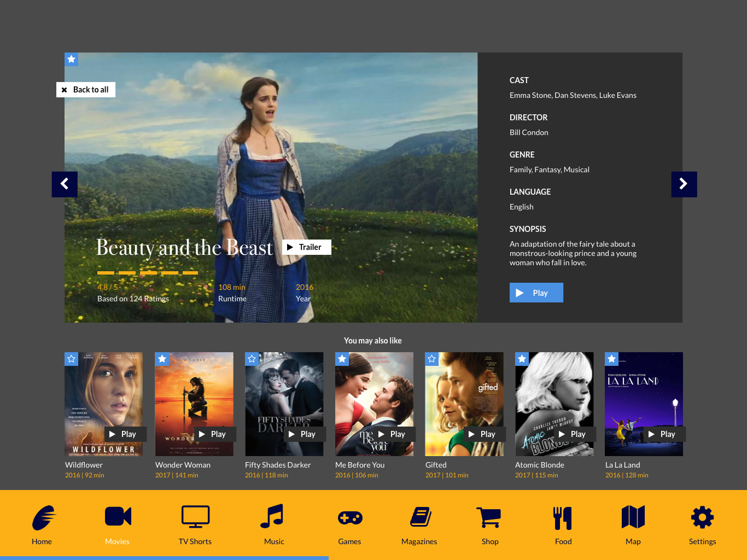Click the blue Play button under synopsis
This screenshot has width=747, height=560.
pos(536,293)
